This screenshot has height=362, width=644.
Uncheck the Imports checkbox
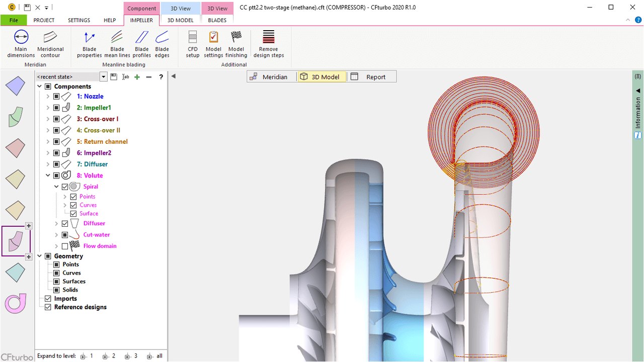(x=48, y=299)
